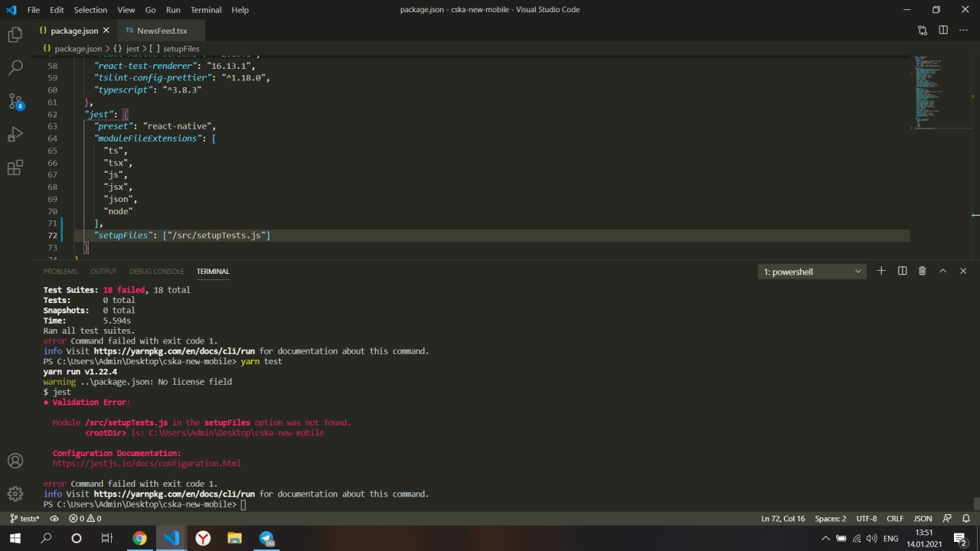Split the terminal panel

[902, 271]
